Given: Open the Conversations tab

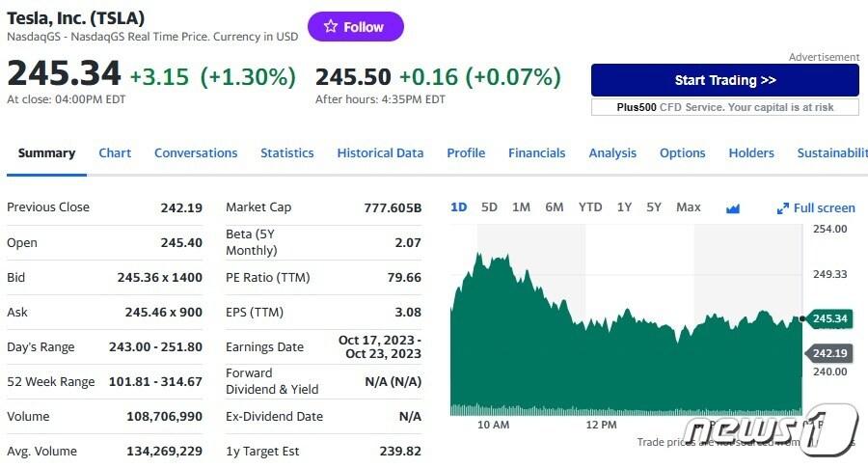Looking at the screenshot, I should (196, 152).
